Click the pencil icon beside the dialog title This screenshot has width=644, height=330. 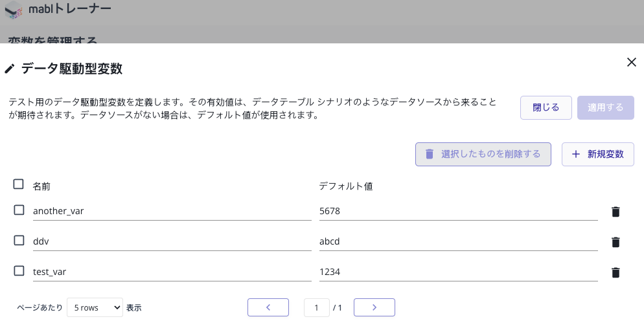coord(10,69)
